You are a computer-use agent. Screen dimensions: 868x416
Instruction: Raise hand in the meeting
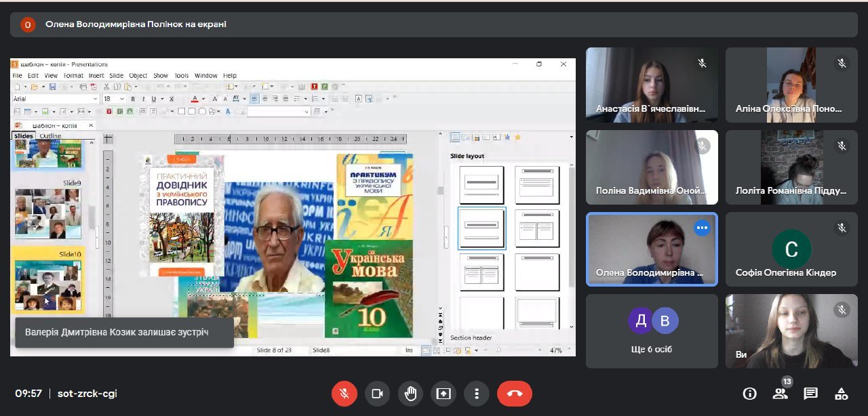(x=410, y=393)
